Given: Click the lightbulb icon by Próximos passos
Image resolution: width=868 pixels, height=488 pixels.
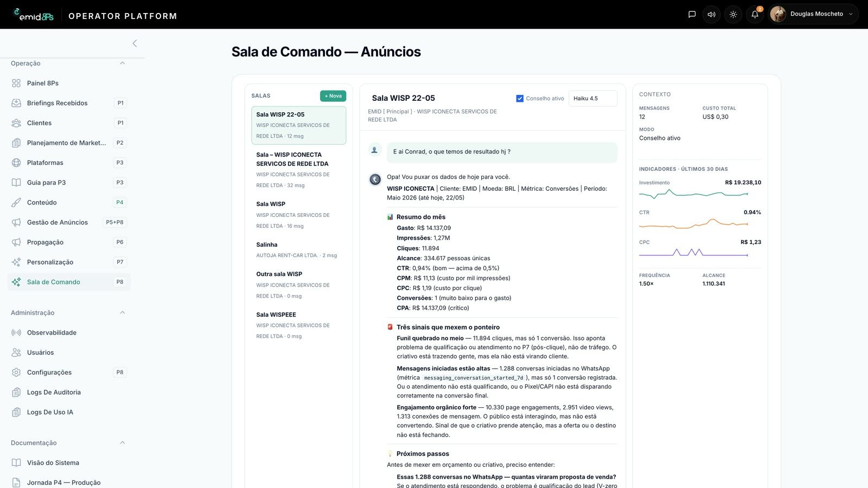Looking at the screenshot, I should click(390, 453).
